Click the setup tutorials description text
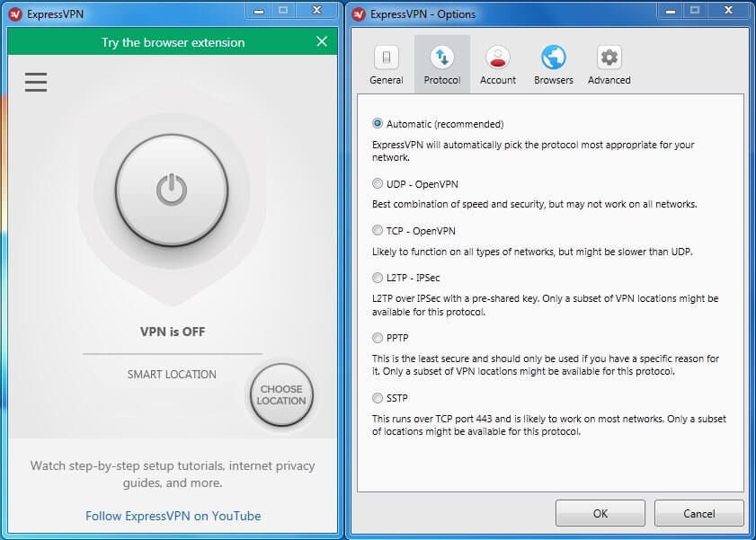This screenshot has width=756, height=540. click(173, 474)
